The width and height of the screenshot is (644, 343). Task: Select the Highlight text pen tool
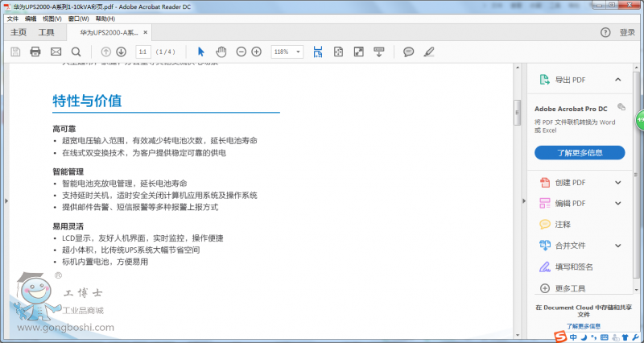(429, 52)
